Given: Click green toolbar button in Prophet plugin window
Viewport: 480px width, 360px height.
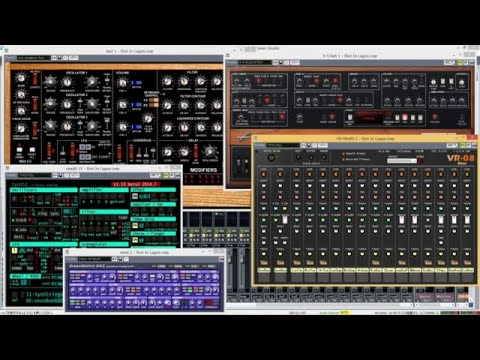Looking at the screenshot, I should point(460,62).
